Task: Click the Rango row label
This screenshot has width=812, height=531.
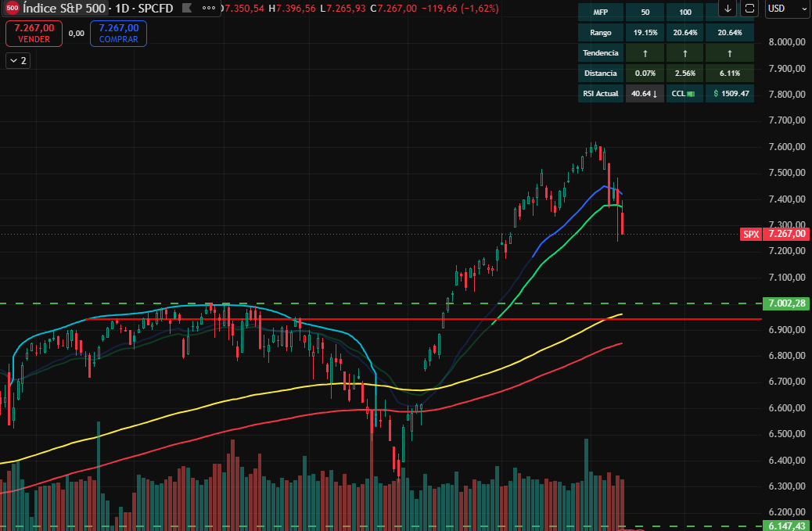Action: [x=600, y=33]
